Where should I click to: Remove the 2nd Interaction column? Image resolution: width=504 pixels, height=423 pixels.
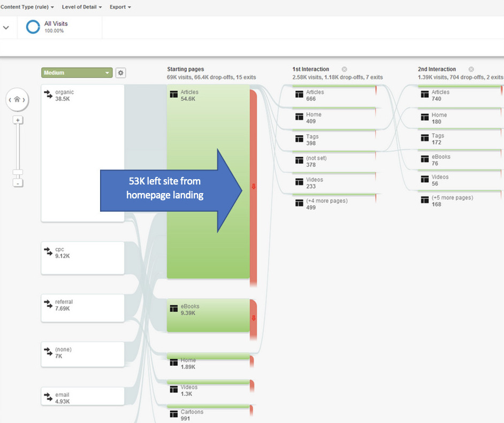point(471,70)
